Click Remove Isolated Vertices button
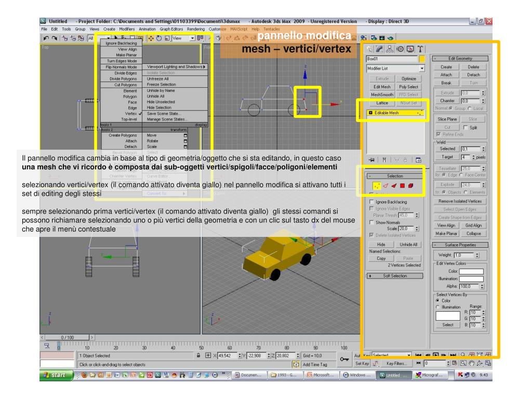Screen dimensions: 532x399 [x=460, y=201]
